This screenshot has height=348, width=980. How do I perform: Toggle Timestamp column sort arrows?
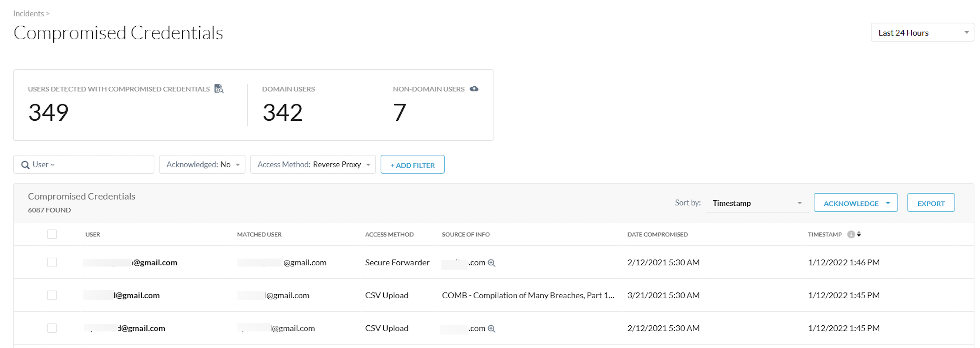click(859, 234)
